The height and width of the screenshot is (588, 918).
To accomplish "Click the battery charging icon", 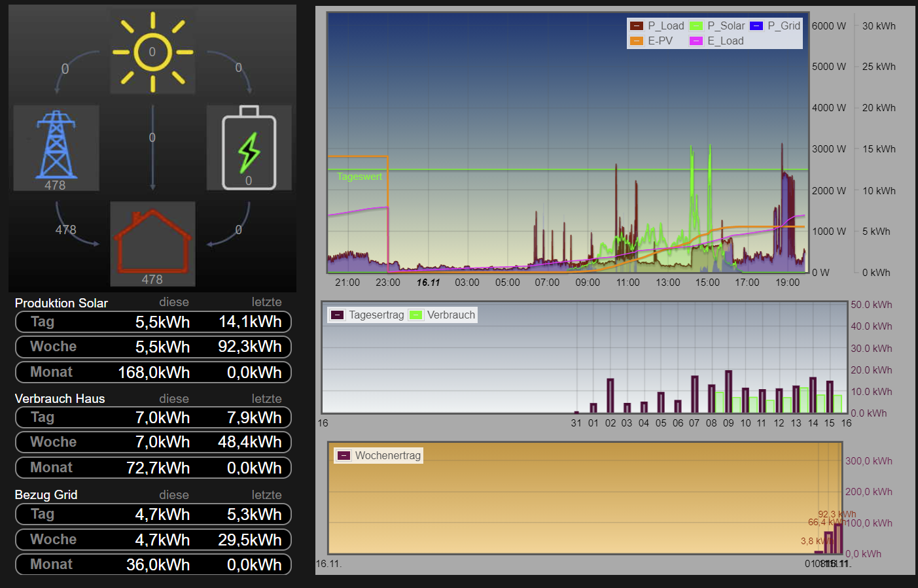I will point(249,148).
